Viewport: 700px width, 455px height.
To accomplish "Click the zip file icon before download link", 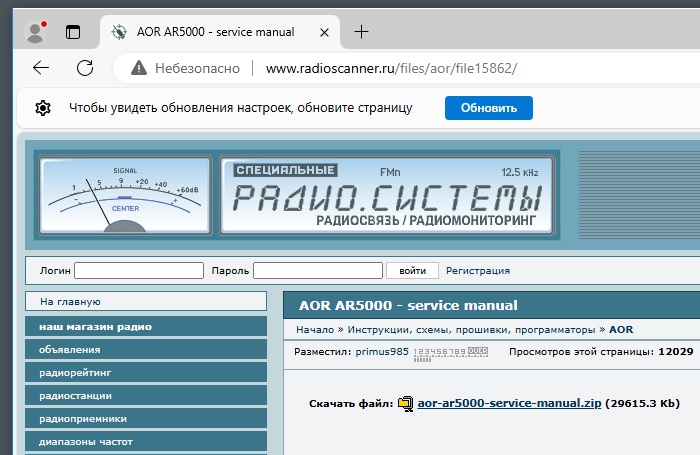I will [x=405, y=404].
